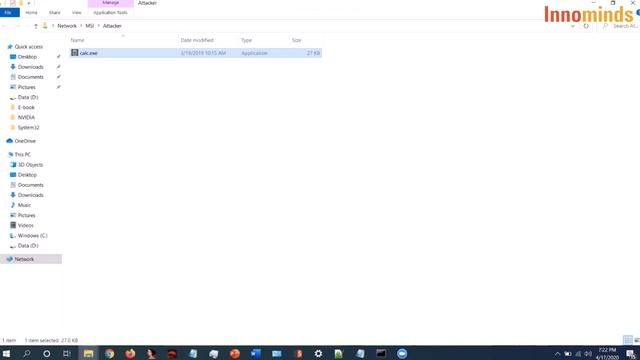The width and height of the screenshot is (640, 360).
Task: Click the calc.exe application icon
Action: (75, 53)
